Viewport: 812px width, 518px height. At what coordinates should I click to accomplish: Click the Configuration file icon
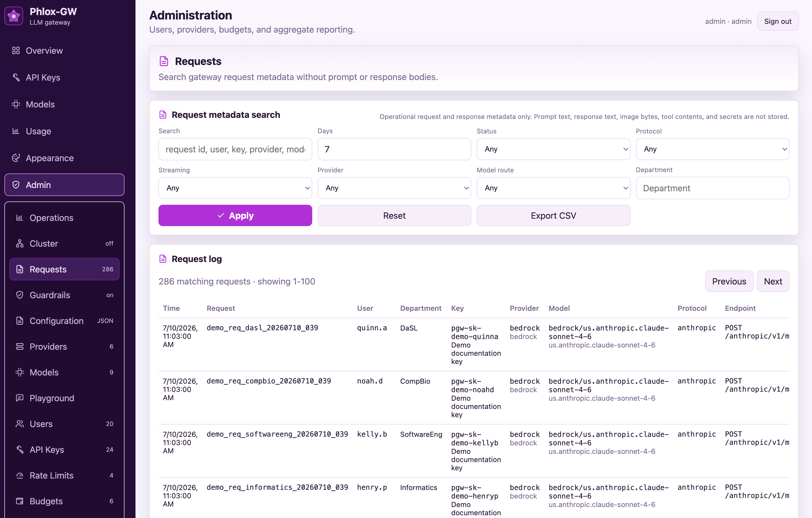click(x=20, y=320)
